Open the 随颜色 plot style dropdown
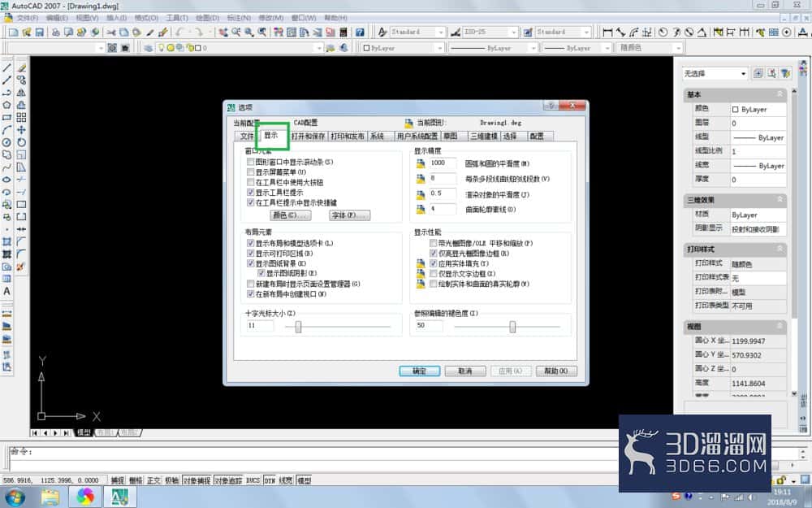Screen dimensions: 812x508 (678, 48)
